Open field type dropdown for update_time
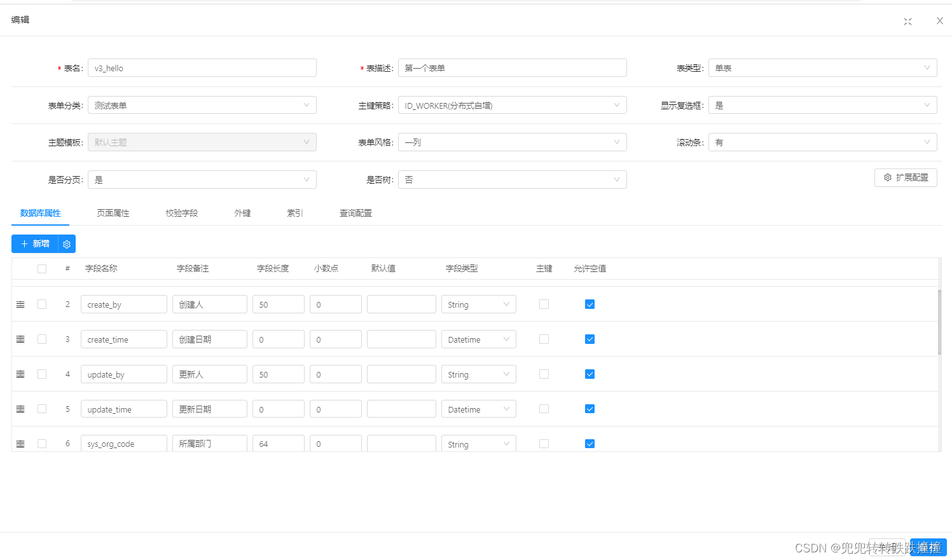Screen dimensions: 952x560 pos(479,409)
